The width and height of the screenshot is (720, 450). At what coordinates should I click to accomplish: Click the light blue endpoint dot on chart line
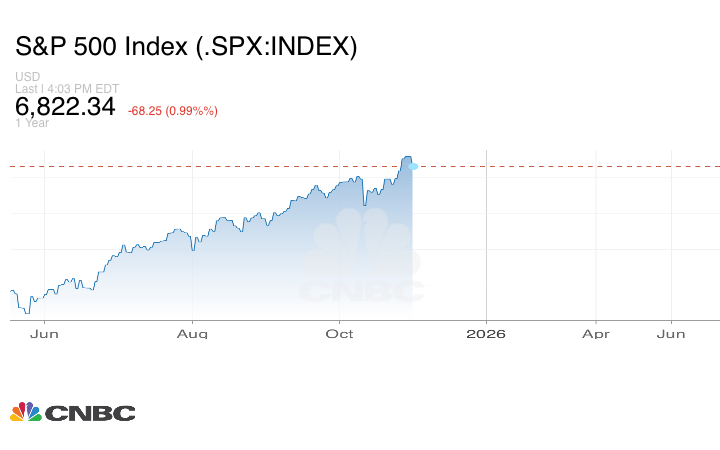pos(414,166)
